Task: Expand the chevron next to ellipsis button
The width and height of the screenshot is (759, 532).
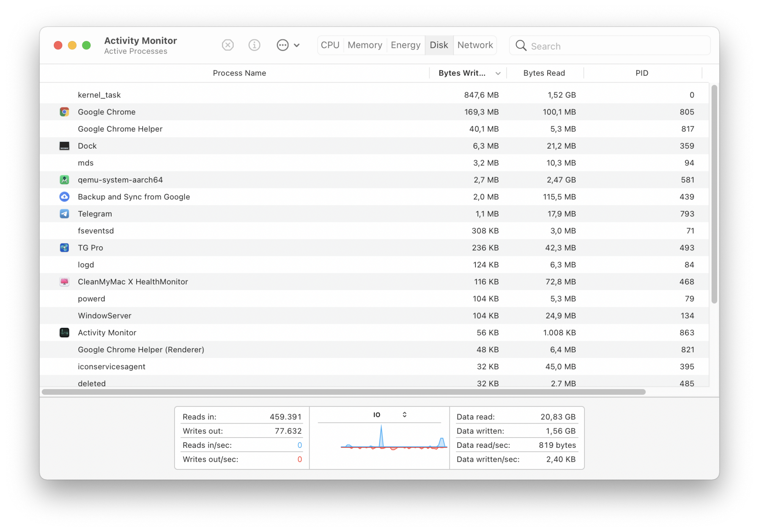Action: pos(297,45)
